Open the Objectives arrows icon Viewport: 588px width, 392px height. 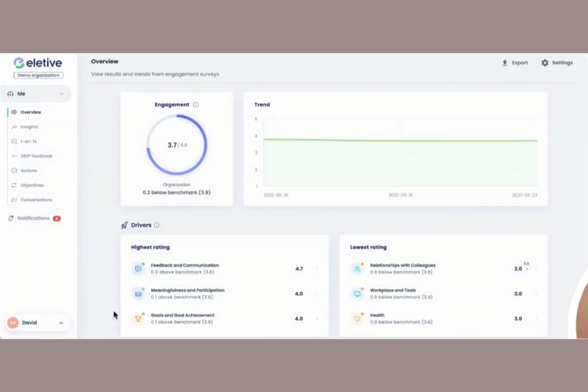click(14, 185)
